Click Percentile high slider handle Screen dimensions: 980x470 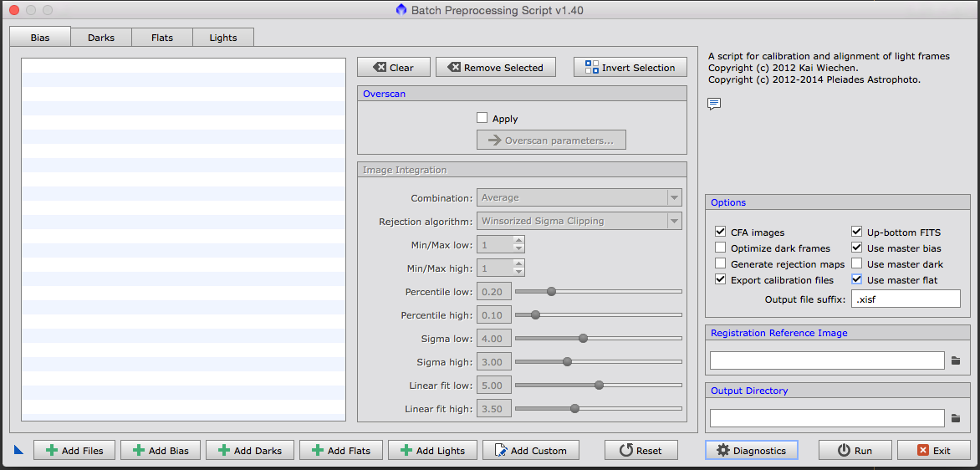[x=535, y=314]
